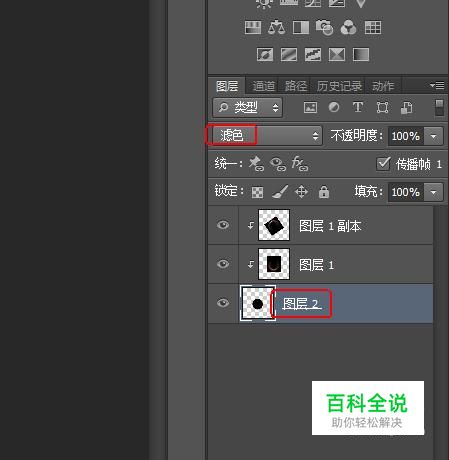Click the 不透明度 100% value field
449x460 pixels.
[406, 136]
